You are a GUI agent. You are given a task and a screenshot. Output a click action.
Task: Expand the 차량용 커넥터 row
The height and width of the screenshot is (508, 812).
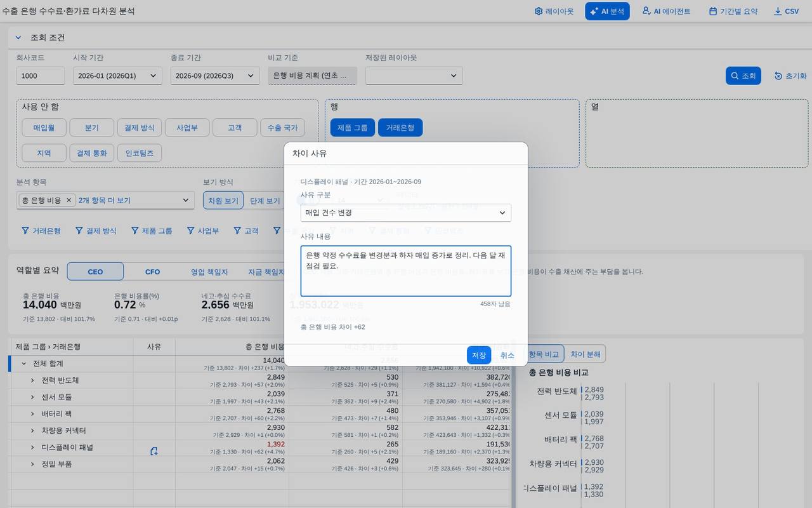click(32, 431)
